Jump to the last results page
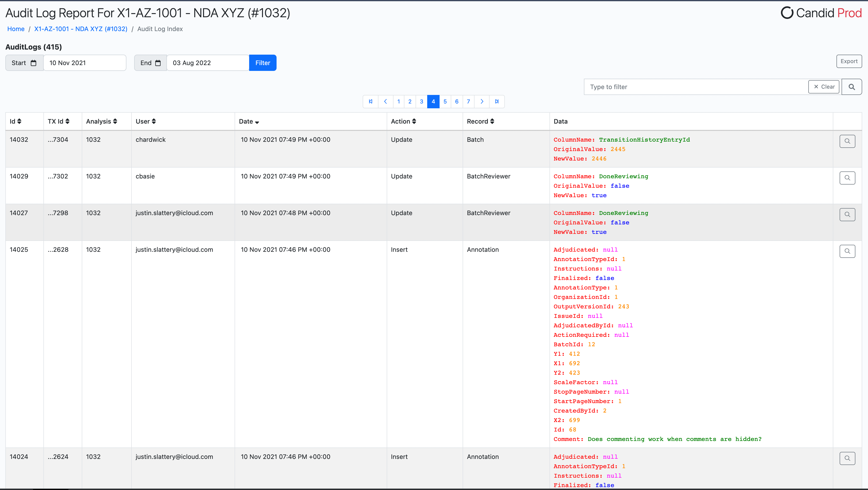 coord(497,101)
